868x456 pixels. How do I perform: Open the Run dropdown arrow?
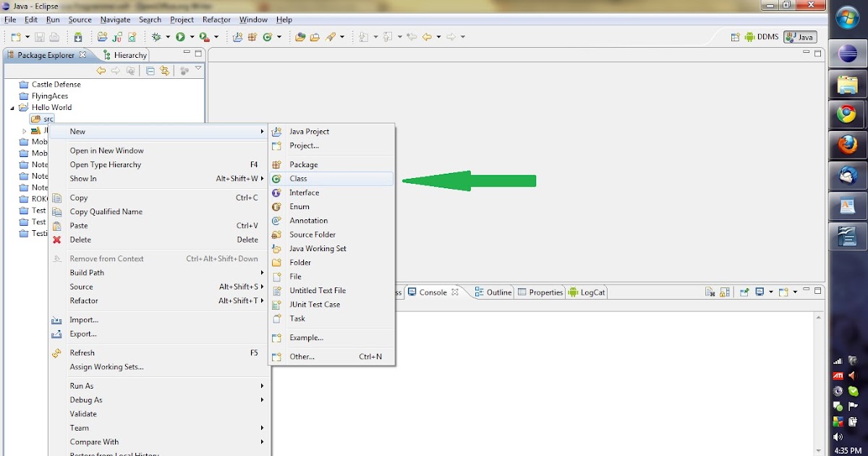192,36
